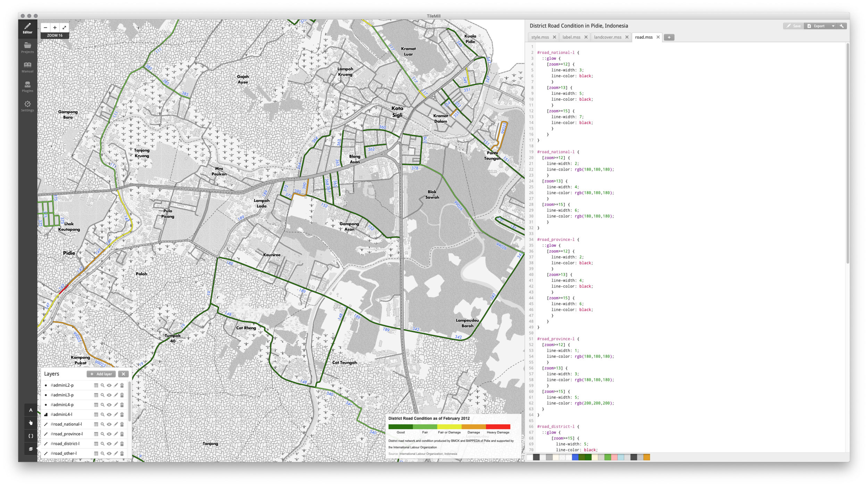Switch to the style.mss tab
This screenshot has width=868, height=486.
click(x=540, y=37)
